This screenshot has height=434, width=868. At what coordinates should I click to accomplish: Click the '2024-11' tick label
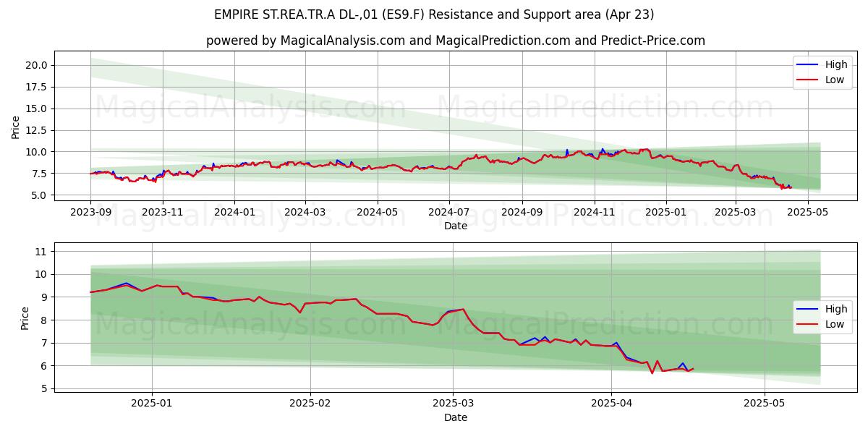(594, 212)
